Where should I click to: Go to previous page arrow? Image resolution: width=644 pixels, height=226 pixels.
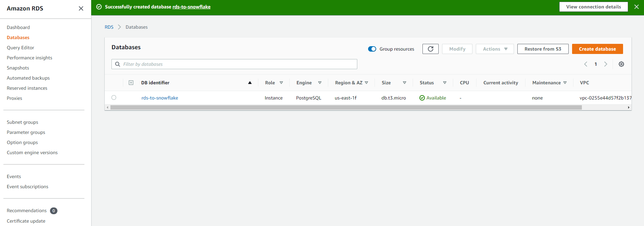tap(586, 64)
